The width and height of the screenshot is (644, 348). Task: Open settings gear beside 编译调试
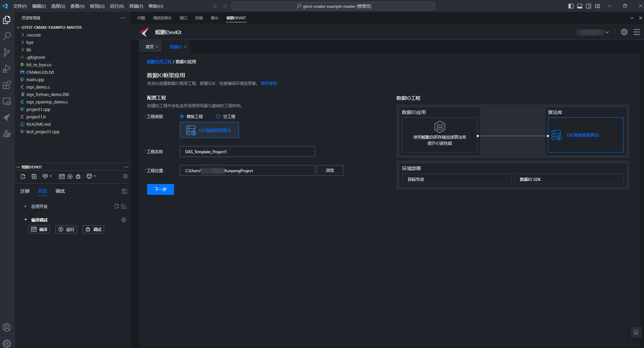tap(124, 220)
